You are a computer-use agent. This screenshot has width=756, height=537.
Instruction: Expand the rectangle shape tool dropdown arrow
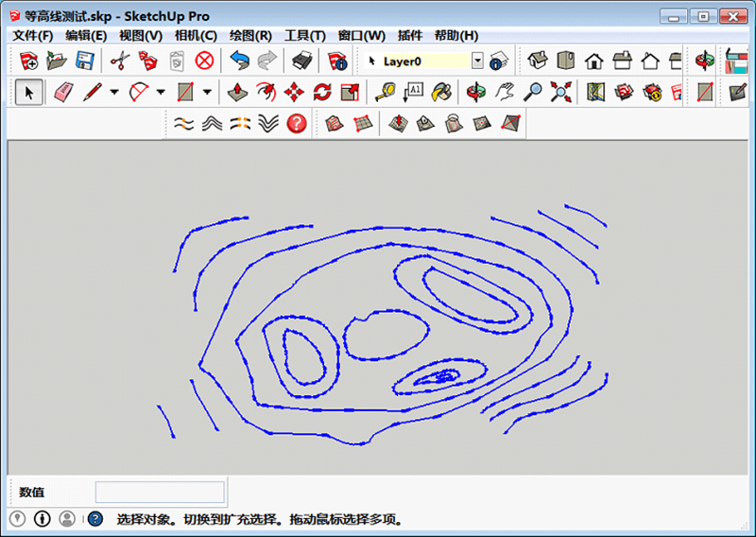pyautogui.click(x=207, y=92)
